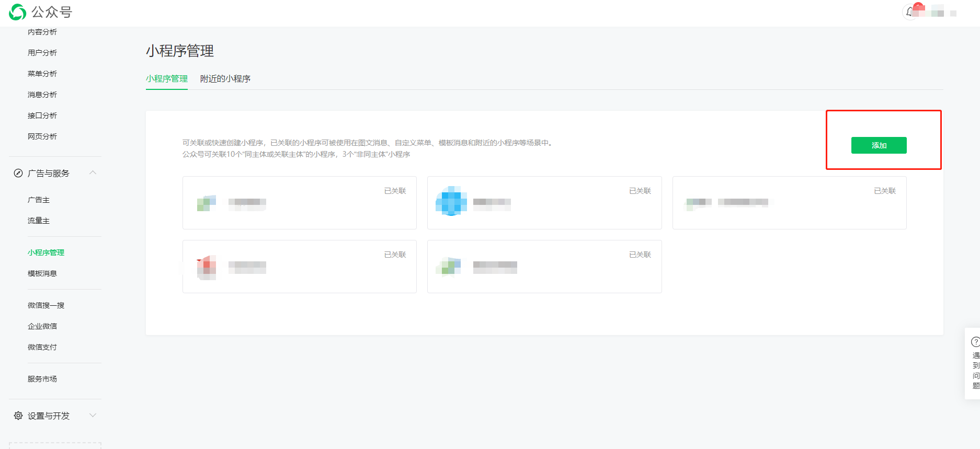Click the compass icon beside 广告与服务

coord(18,173)
